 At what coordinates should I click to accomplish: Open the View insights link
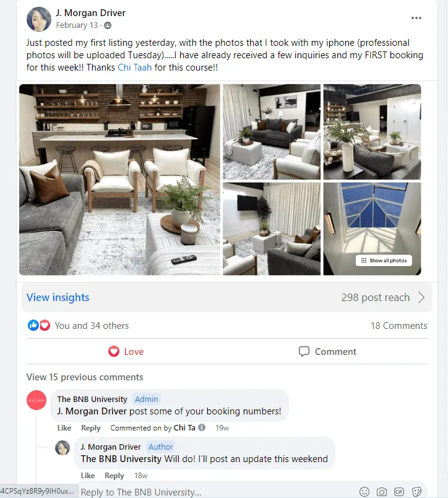point(58,297)
